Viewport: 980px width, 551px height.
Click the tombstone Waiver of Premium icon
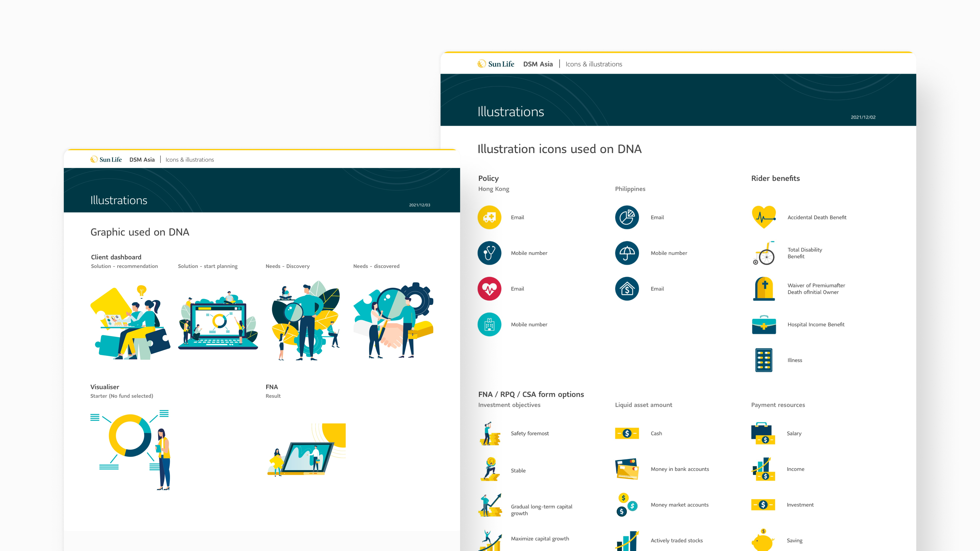point(764,289)
